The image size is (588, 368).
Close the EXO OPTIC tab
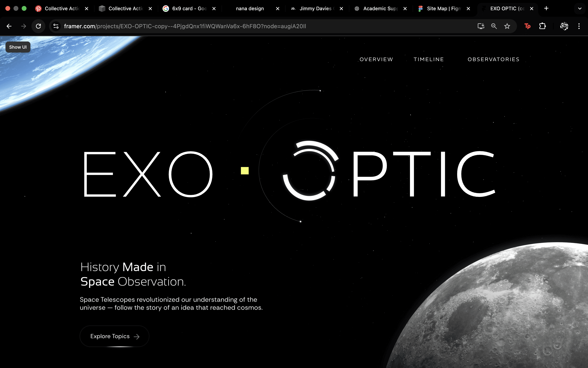click(532, 9)
